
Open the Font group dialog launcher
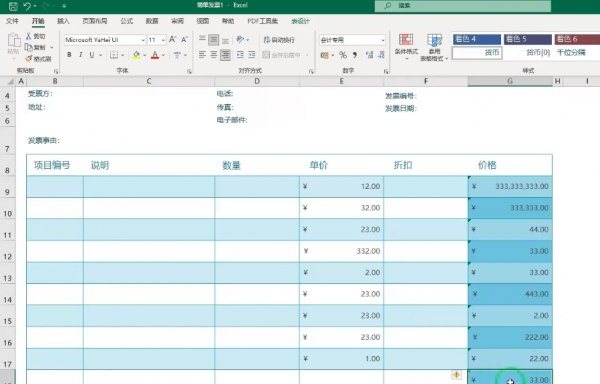pos(189,72)
